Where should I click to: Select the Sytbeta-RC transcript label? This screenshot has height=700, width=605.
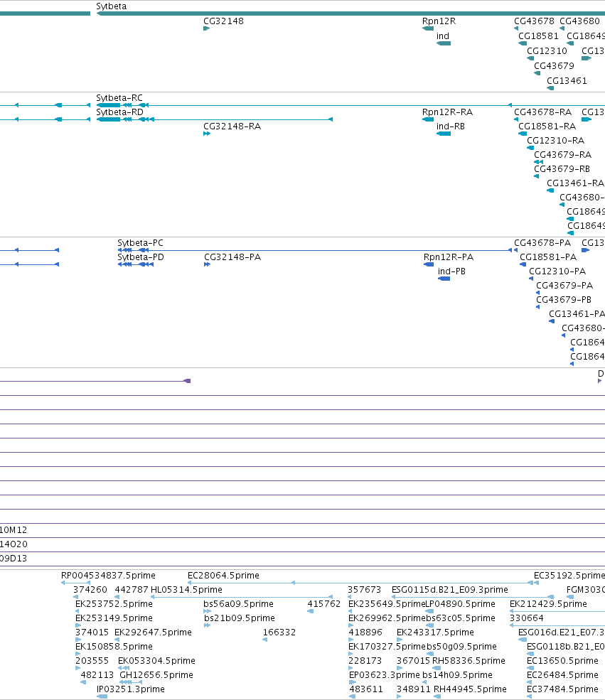tap(119, 98)
